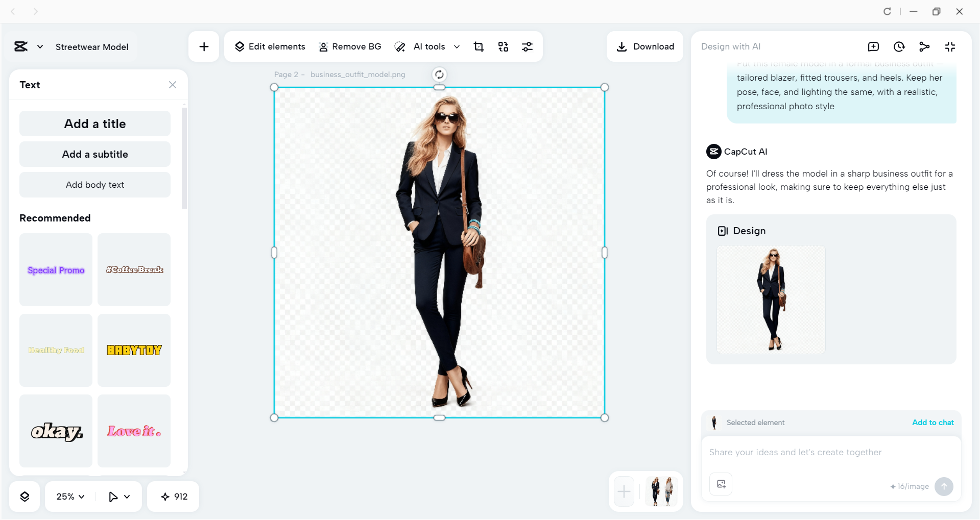Viewport: 980px width, 520px height.
Task: Select the Crop tool in the toolbar
Action: [x=479, y=46]
